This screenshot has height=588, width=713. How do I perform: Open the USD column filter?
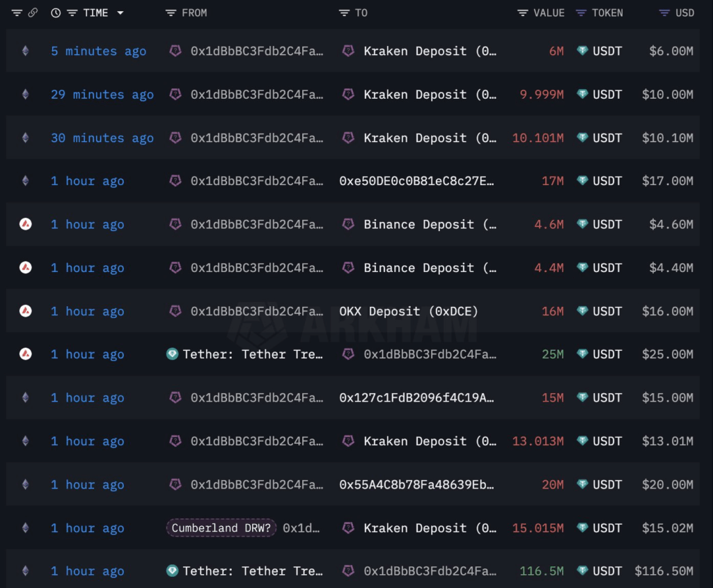click(664, 13)
